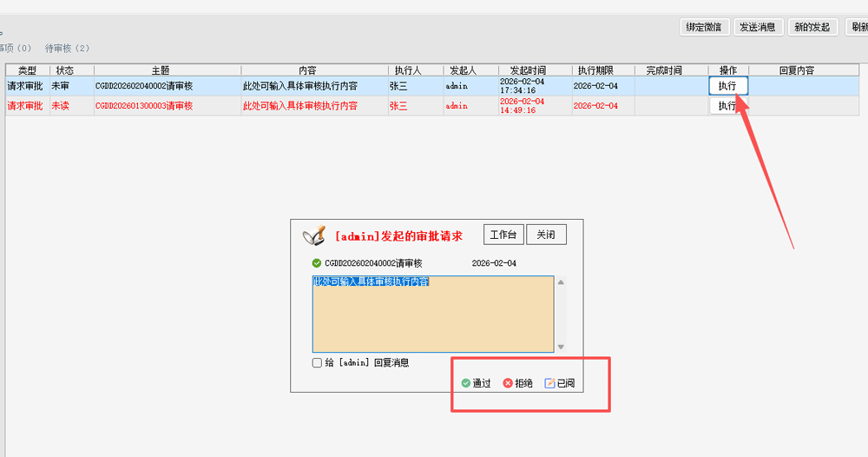The height and width of the screenshot is (457, 868).
Task: Switch to the 待审核 (2) tab
Action: (68, 49)
